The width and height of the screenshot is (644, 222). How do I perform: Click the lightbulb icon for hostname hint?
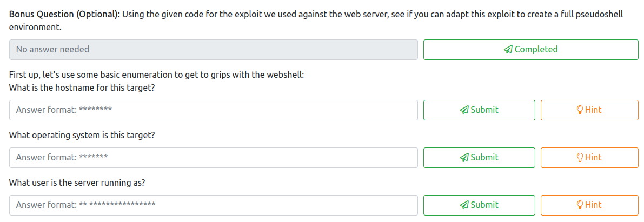tap(580, 110)
